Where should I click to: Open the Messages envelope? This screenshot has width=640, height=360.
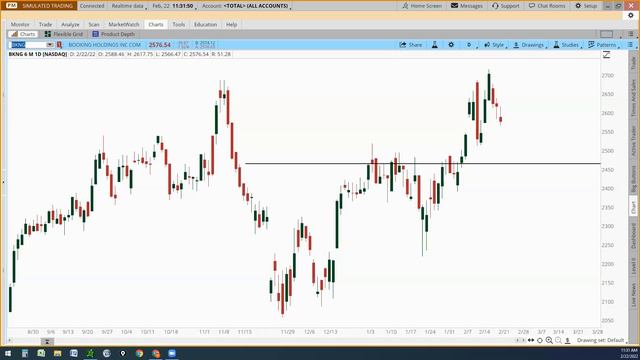tap(467, 6)
